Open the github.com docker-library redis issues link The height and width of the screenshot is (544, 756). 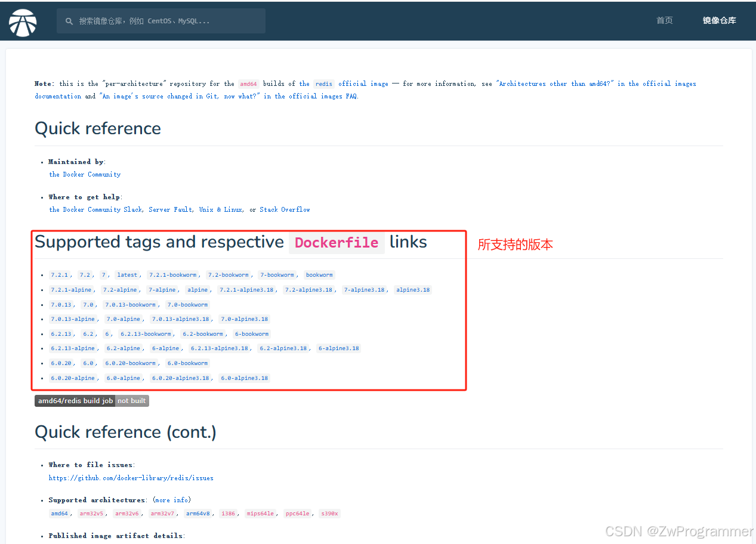[x=131, y=478]
